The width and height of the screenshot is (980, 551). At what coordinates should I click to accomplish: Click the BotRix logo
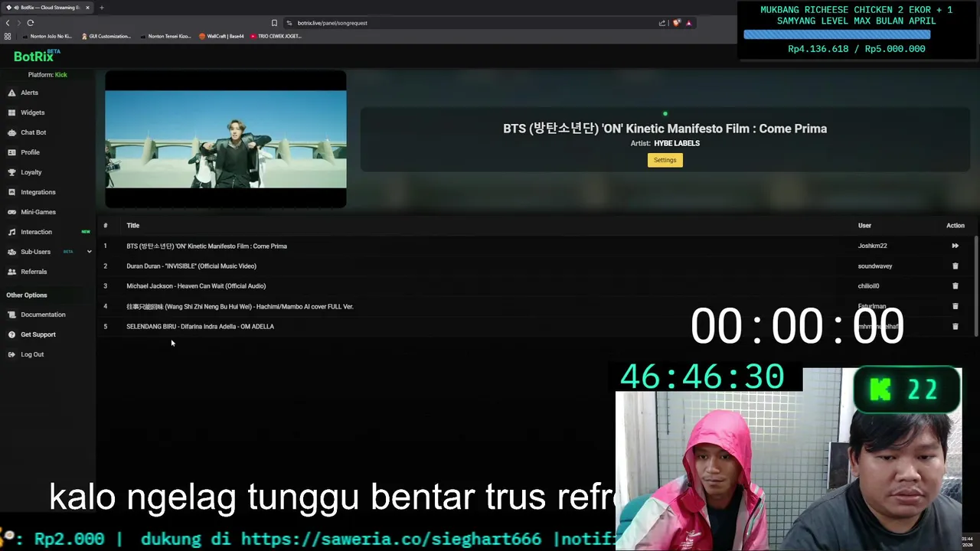click(34, 57)
